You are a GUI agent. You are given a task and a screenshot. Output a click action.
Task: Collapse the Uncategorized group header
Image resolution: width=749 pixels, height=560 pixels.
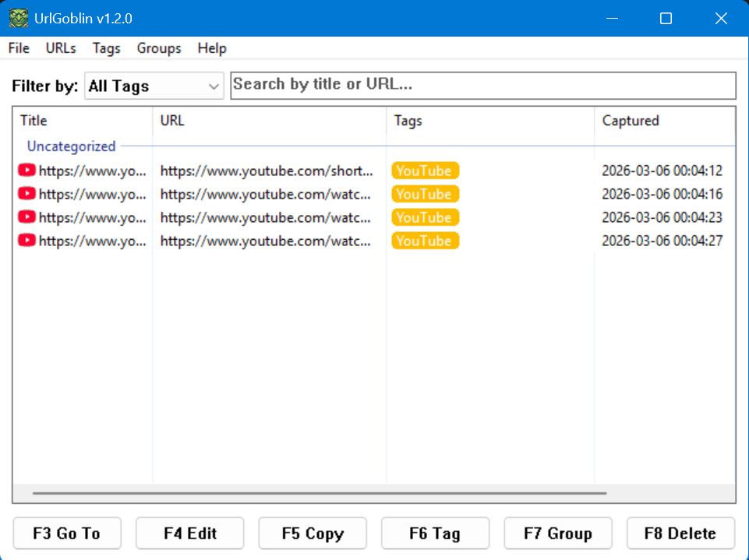71,146
